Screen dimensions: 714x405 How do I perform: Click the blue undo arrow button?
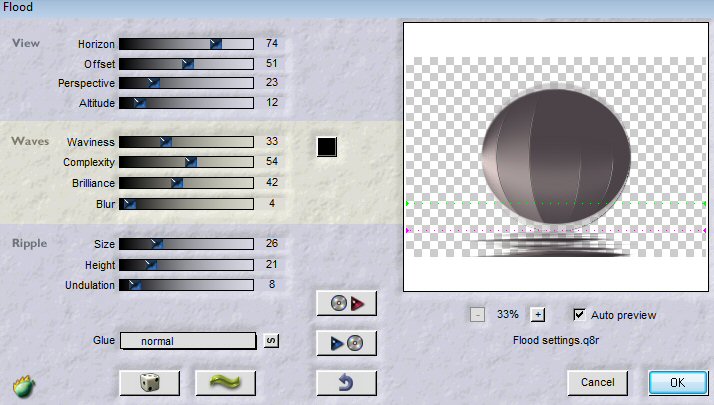(x=347, y=383)
